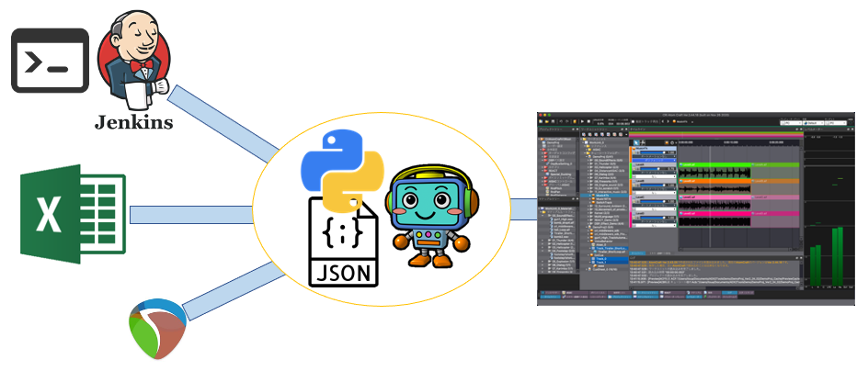Go to the next item with the right arrow
868x371 pixels.
tap(668, 121)
